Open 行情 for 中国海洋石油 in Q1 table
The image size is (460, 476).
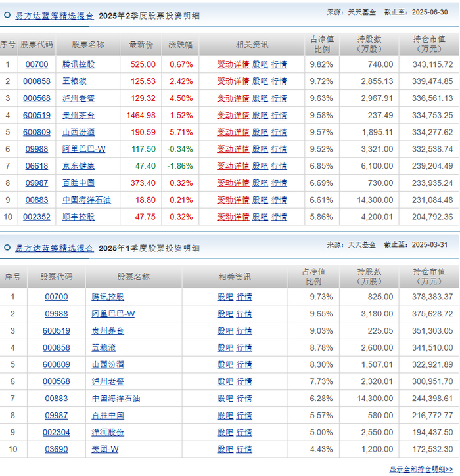click(x=244, y=399)
